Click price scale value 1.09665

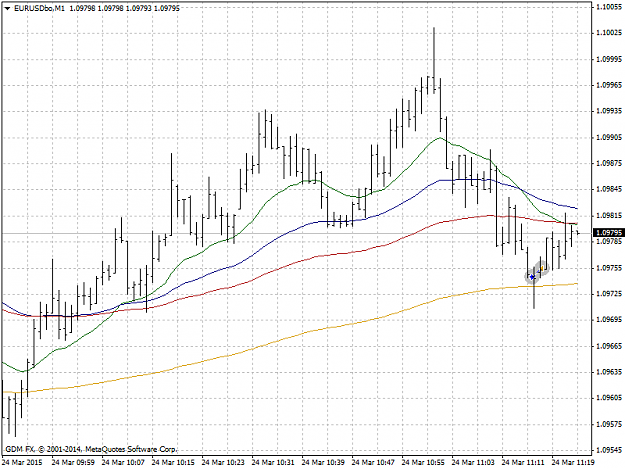tap(609, 346)
